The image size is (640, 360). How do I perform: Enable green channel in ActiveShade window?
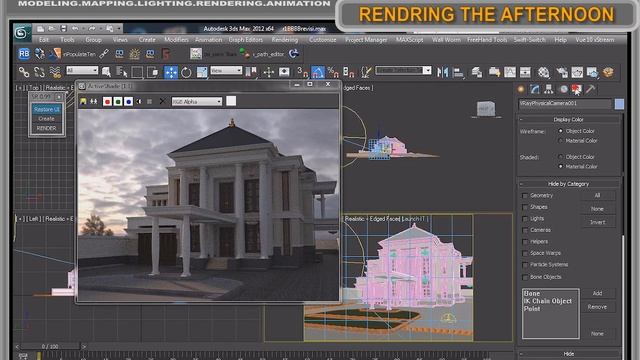pyautogui.click(x=118, y=101)
